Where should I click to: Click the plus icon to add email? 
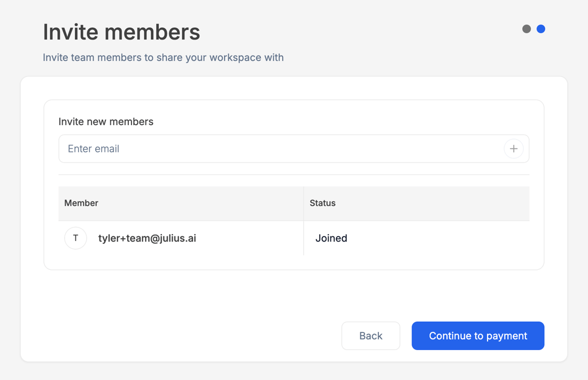(x=513, y=149)
